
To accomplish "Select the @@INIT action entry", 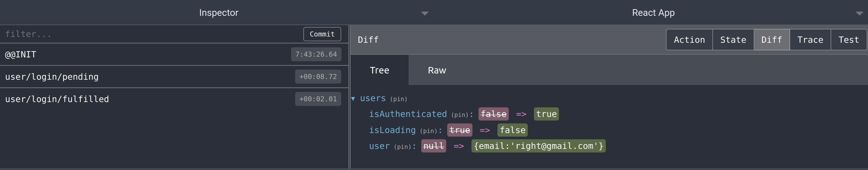I will tap(145, 55).
